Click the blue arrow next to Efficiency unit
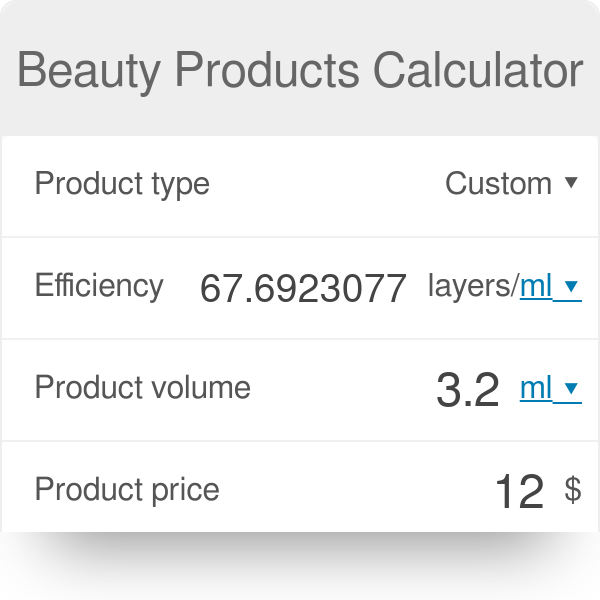 pyautogui.click(x=571, y=286)
